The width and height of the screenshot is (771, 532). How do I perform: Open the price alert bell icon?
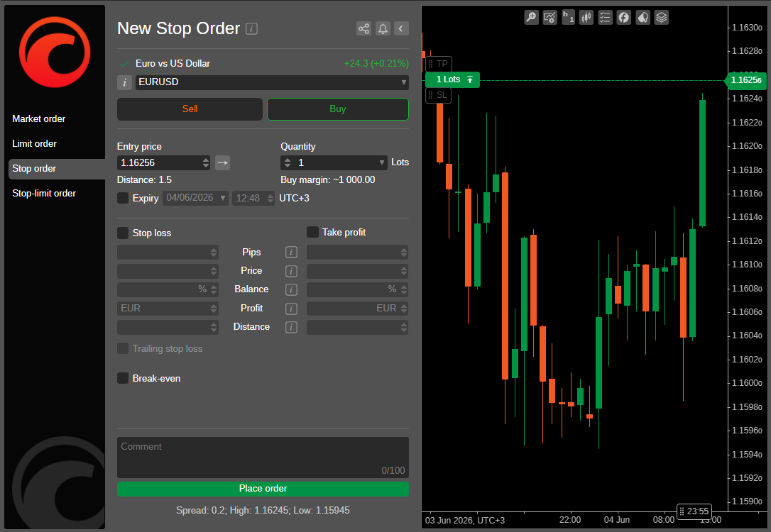(x=383, y=28)
